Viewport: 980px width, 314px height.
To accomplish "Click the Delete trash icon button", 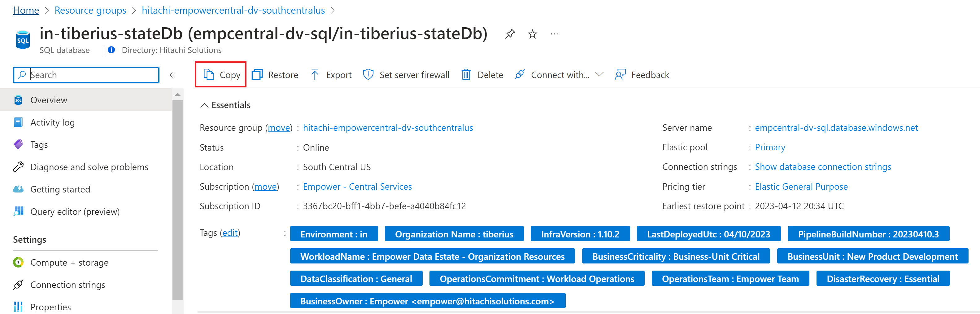I will click(x=482, y=75).
